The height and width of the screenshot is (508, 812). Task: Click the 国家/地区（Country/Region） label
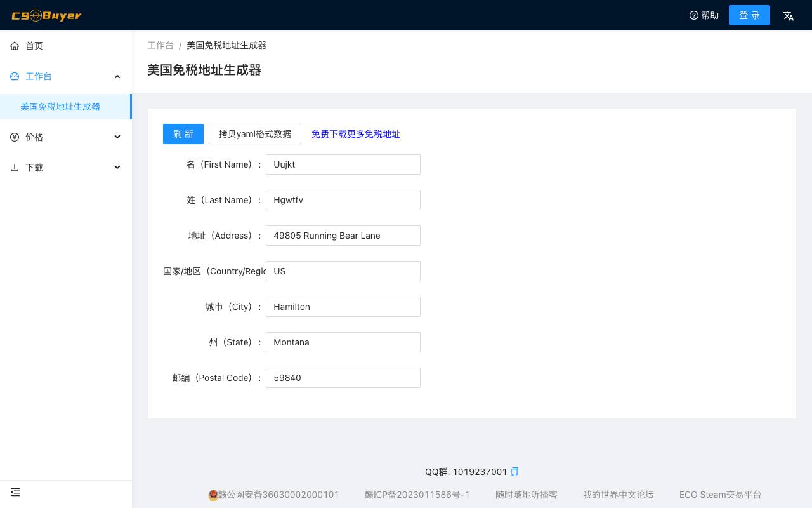point(214,271)
